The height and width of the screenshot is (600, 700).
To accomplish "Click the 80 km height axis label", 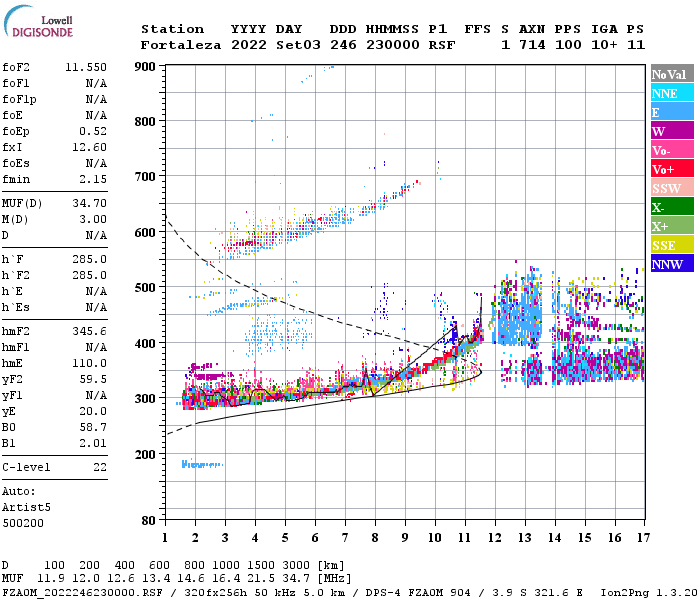I will tap(149, 521).
